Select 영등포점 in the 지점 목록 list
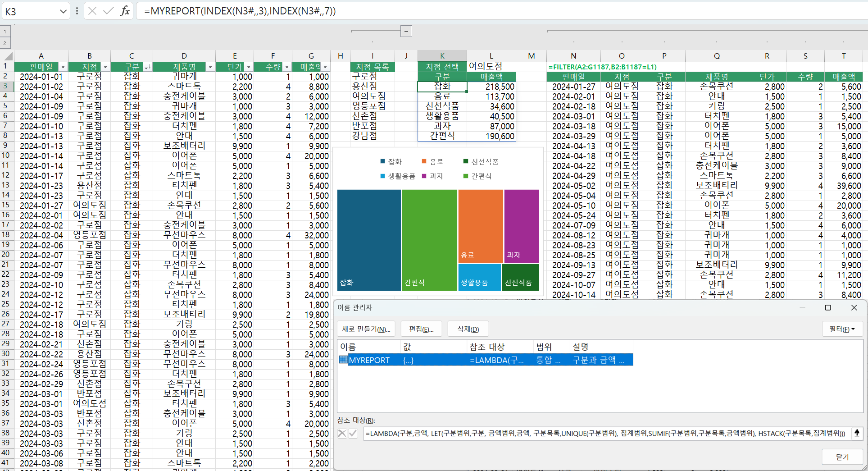 [x=373, y=106]
